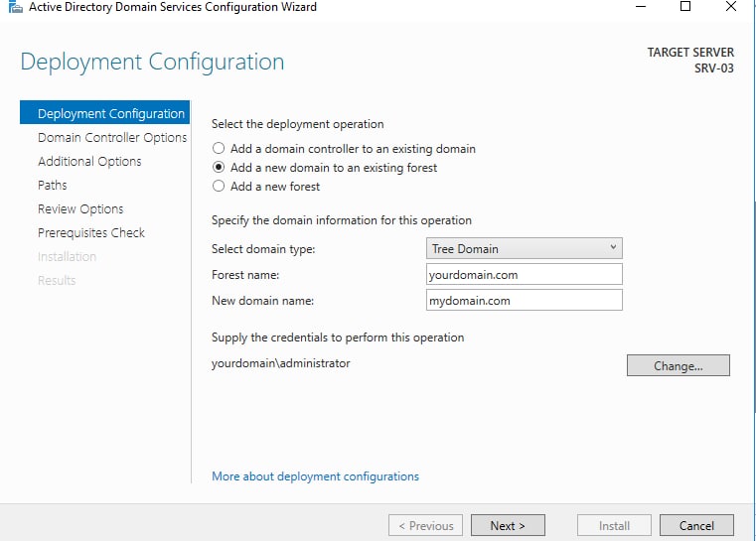
Task: Go to Domain Controller Options step
Action: (112, 137)
